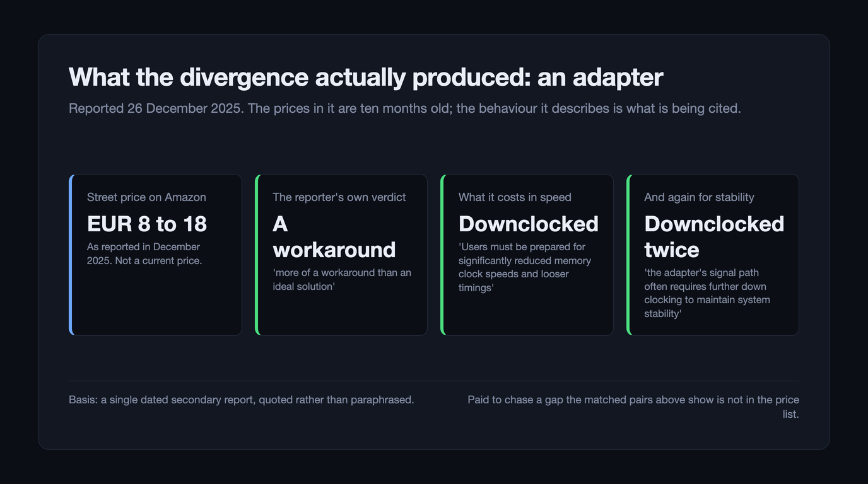Click the quote about 'the adapter's signal path'
The image size is (868, 484).
pyautogui.click(x=707, y=293)
